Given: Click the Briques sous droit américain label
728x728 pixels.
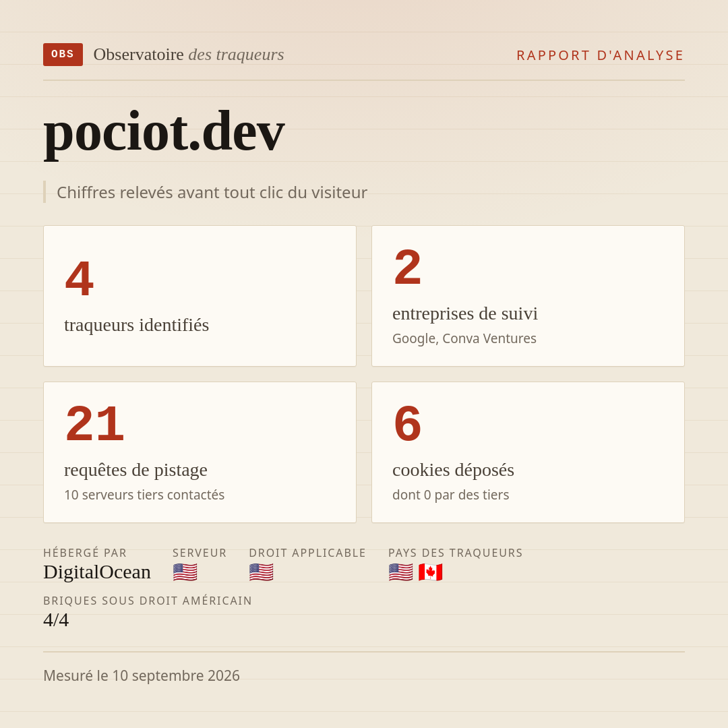Looking at the screenshot, I should pyautogui.click(x=148, y=601).
